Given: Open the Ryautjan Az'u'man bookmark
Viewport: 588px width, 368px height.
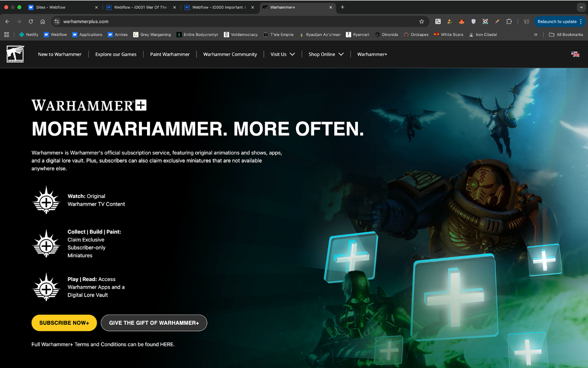Looking at the screenshot, I should point(319,35).
